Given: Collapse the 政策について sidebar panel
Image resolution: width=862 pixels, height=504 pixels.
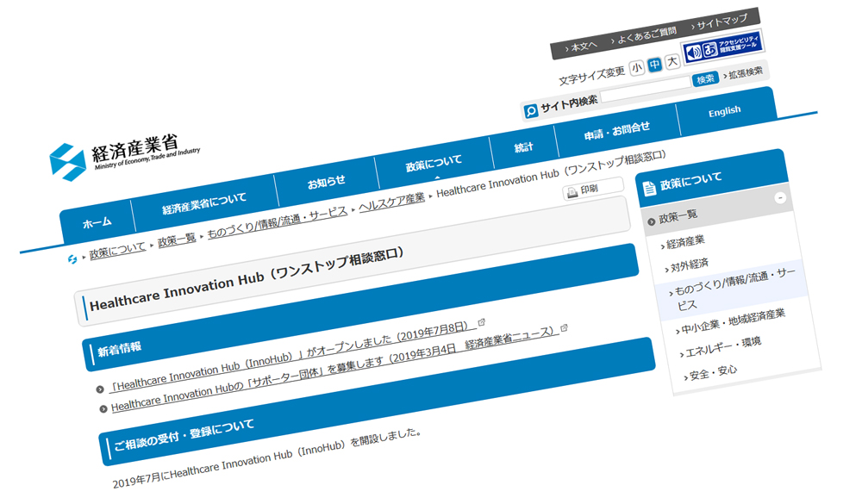Looking at the screenshot, I should [x=781, y=196].
